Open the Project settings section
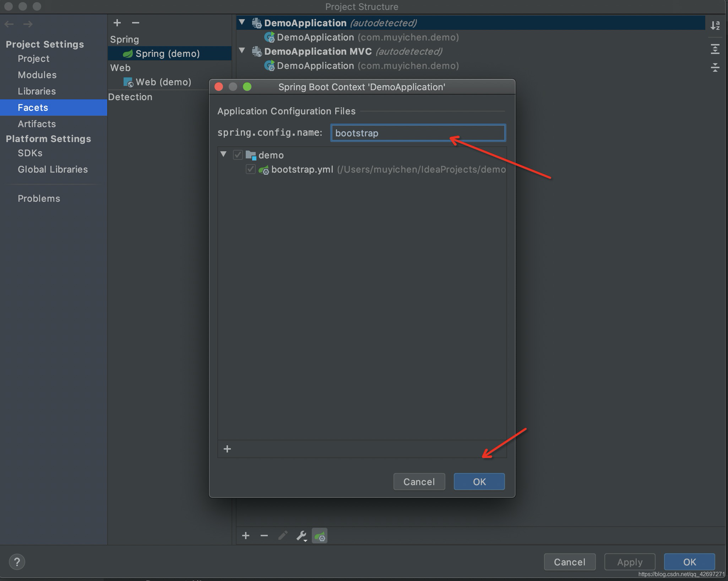728x581 pixels. 34,59
